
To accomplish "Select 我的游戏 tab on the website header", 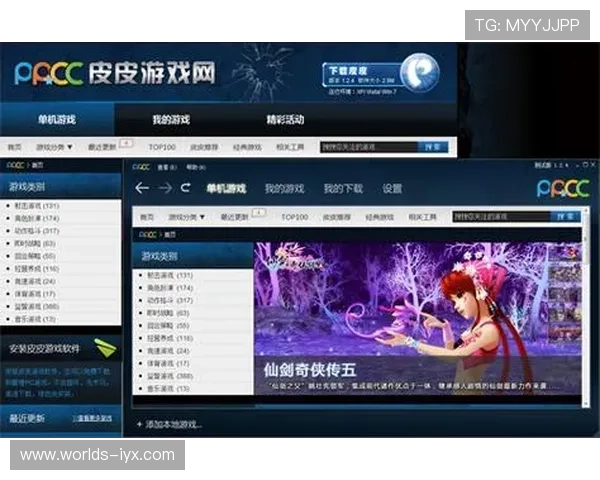I will pos(171,119).
